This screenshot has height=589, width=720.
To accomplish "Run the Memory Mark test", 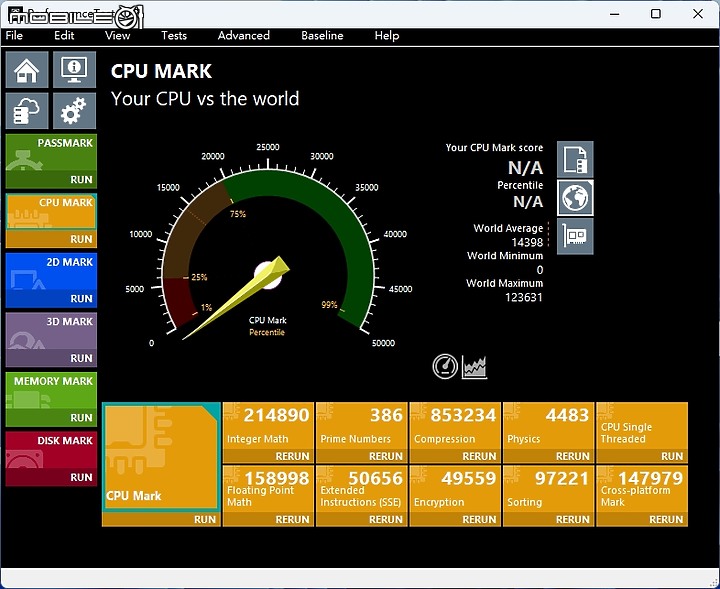I will (x=81, y=418).
